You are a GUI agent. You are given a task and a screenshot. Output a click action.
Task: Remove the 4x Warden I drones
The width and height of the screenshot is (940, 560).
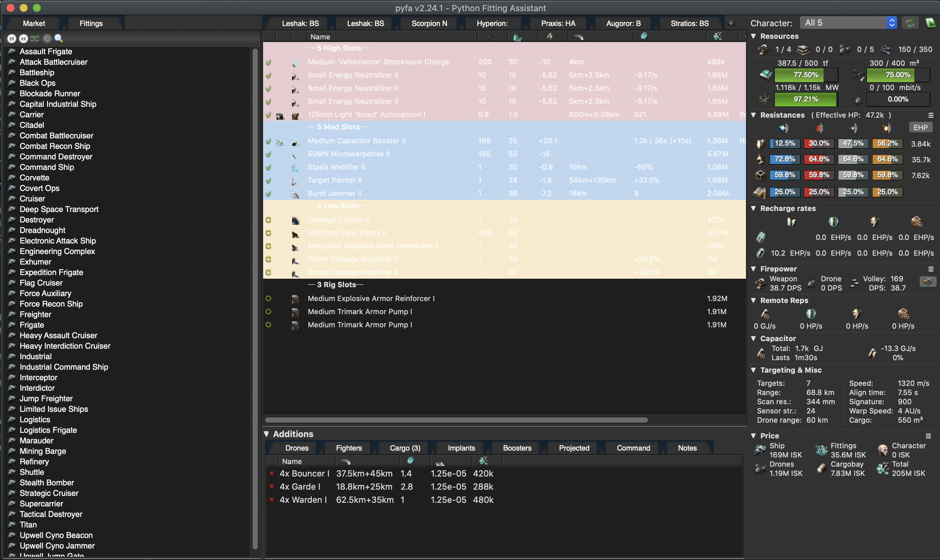coord(272,499)
